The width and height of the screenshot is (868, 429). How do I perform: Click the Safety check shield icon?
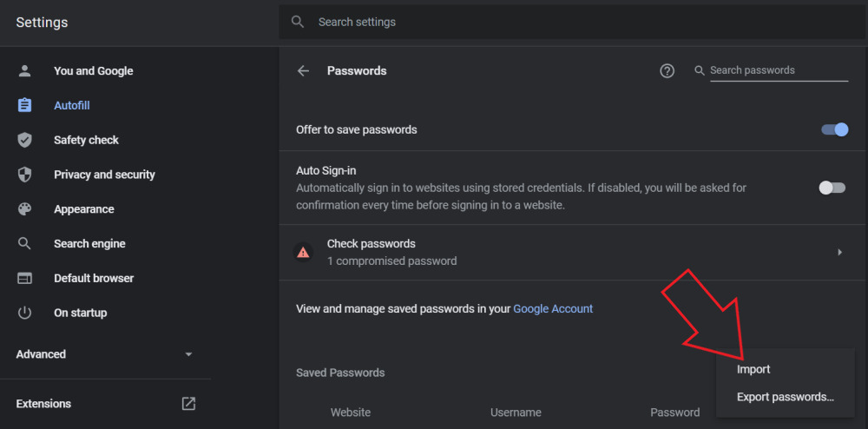tap(24, 140)
